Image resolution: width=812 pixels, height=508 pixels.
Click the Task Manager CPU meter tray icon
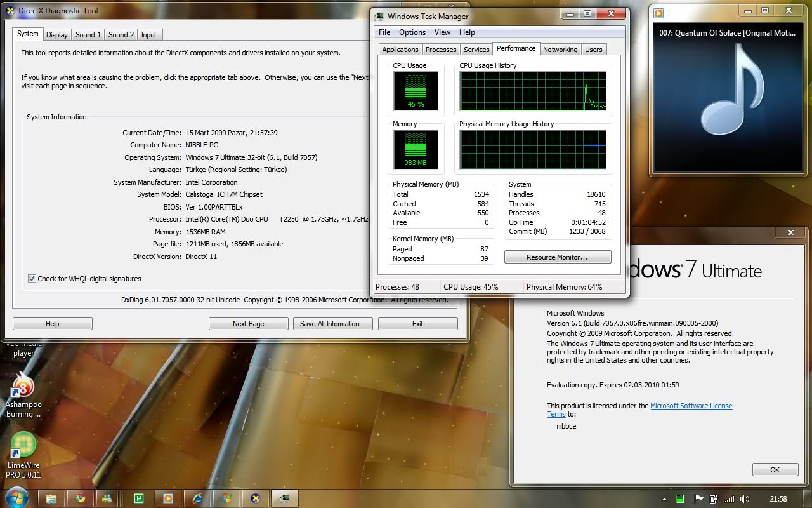pyautogui.click(x=680, y=499)
